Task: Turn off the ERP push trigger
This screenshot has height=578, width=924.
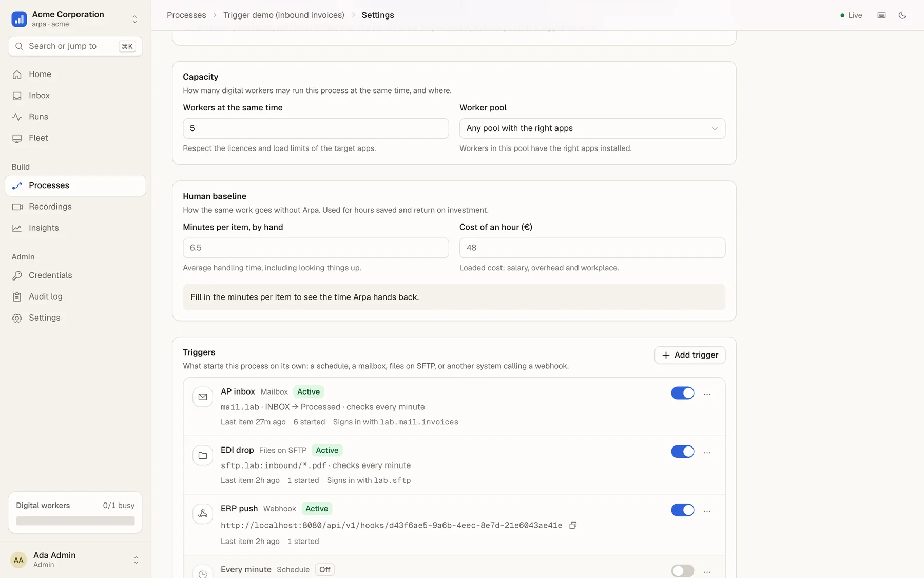Action: pos(682,510)
